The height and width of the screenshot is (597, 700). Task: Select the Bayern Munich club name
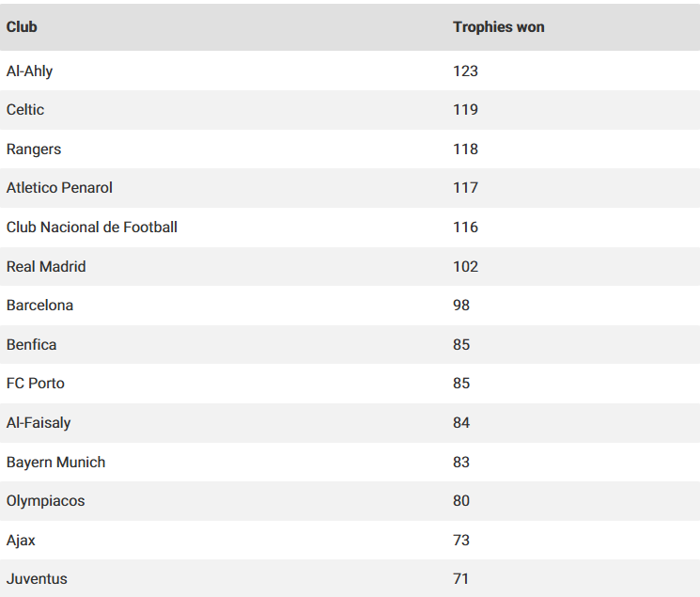(56, 463)
